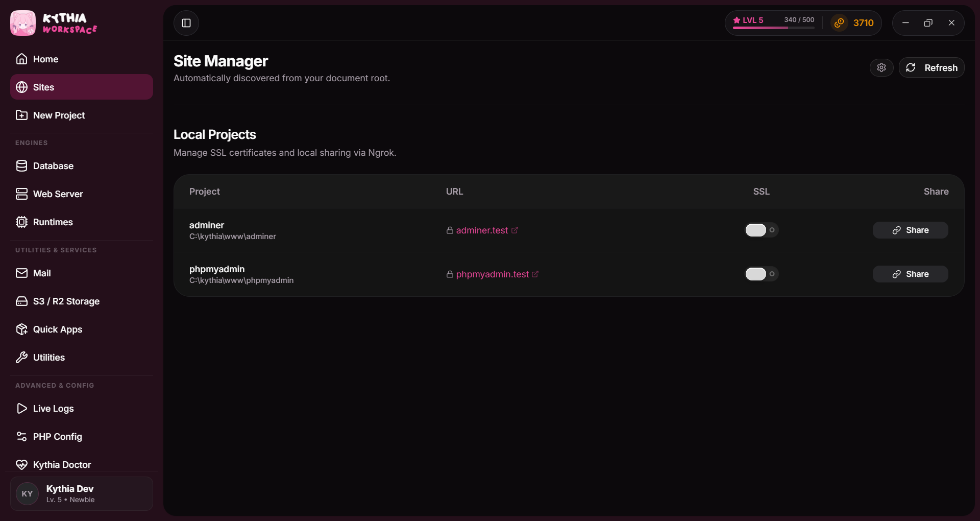Click the 3710 coin amount
This screenshot has height=521, width=980.
click(x=864, y=23)
